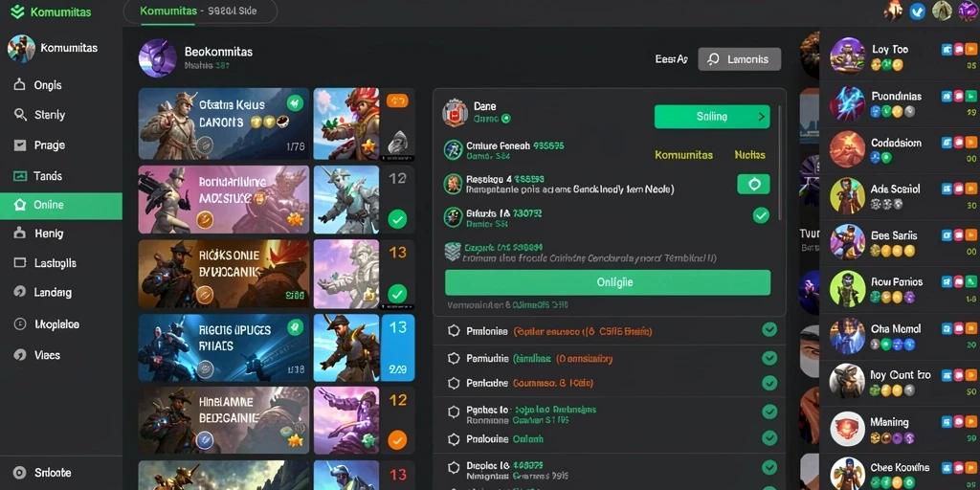
Task: Click the Dane panel vertical scrollbar
Action: tap(779, 163)
